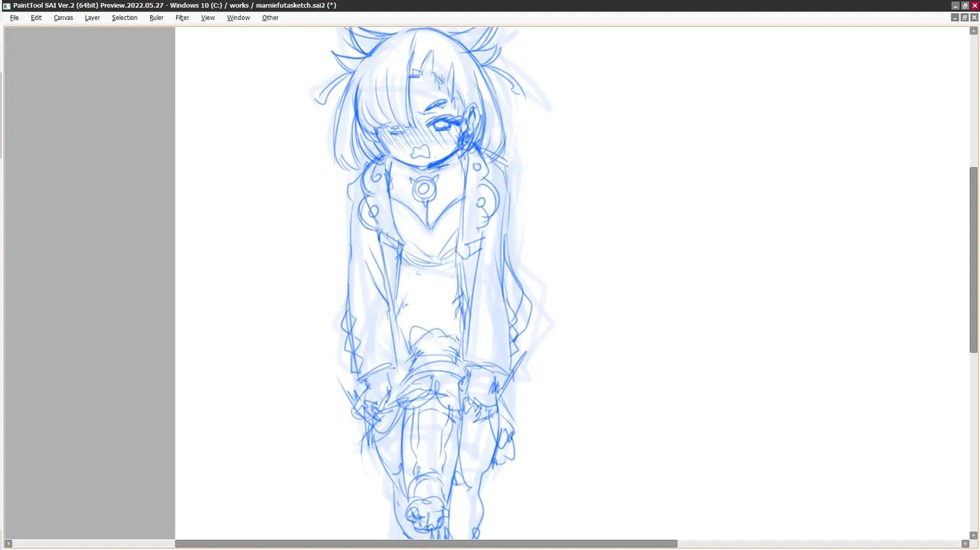The height and width of the screenshot is (550, 980).
Task: Click the horizontal scrollbar thumb
Action: (426, 544)
